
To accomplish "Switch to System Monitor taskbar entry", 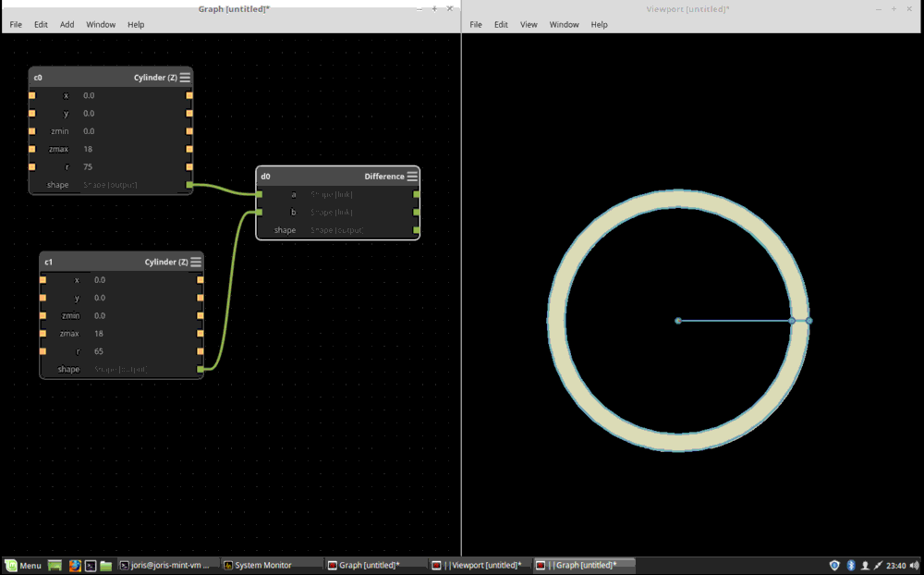I will pos(272,565).
